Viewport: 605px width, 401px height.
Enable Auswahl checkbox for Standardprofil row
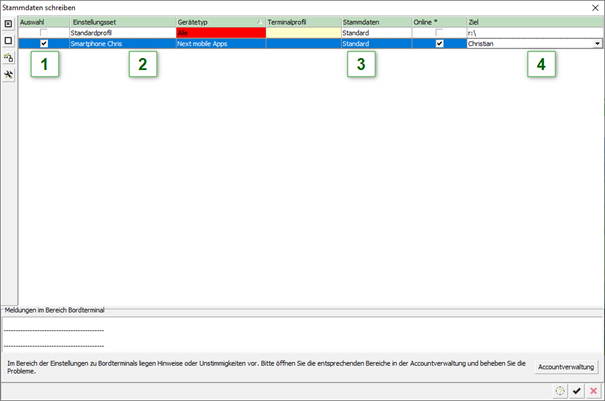pos(43,33)
